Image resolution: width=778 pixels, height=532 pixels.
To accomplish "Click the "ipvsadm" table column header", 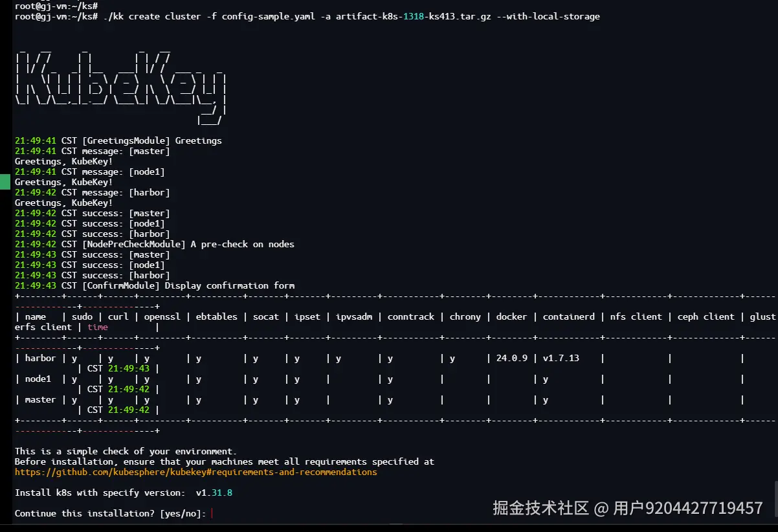I will point(354,317).
